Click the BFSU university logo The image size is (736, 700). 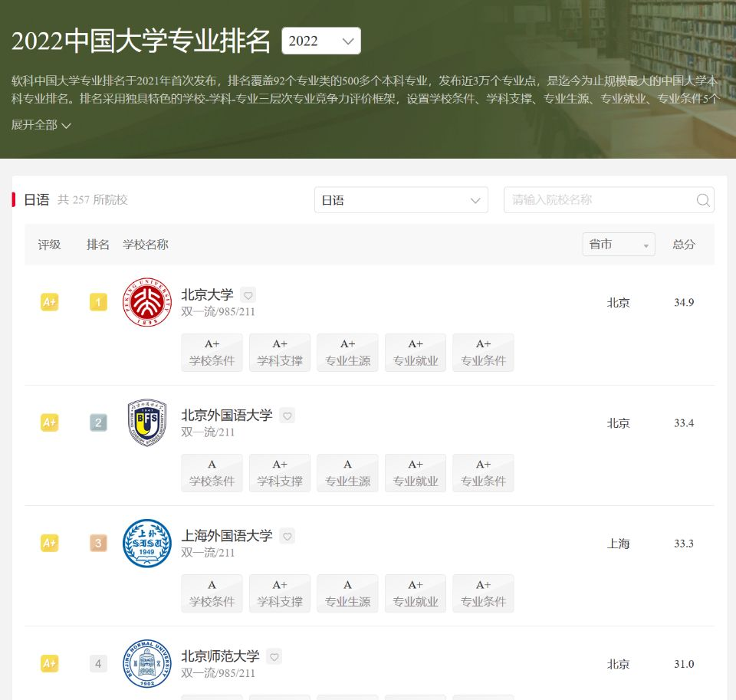pos(147,422)
